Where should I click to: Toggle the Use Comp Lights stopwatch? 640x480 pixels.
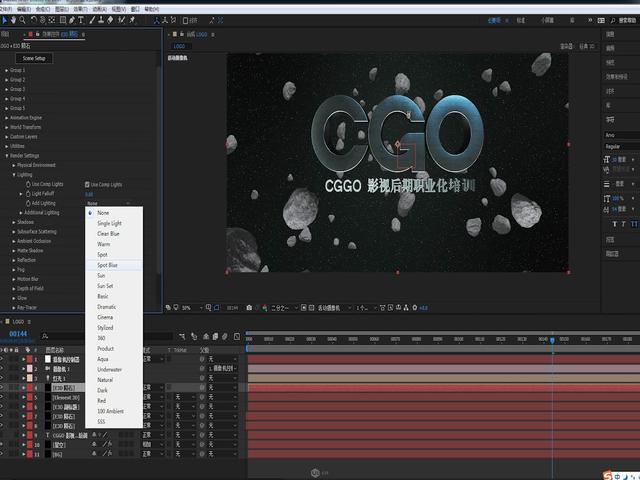pos(28,184)
